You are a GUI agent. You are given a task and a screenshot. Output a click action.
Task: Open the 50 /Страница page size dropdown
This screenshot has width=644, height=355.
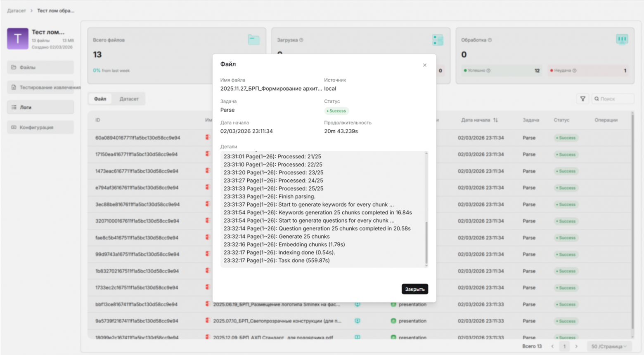609,346
